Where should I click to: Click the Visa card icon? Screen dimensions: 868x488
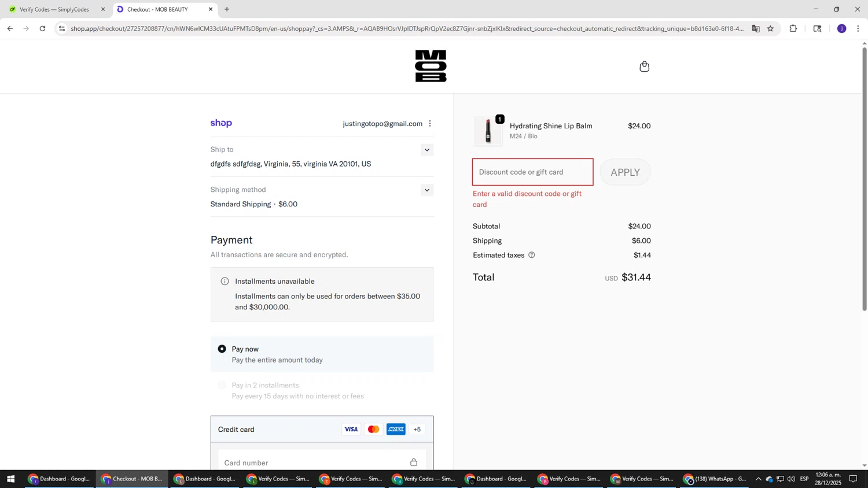coord(351,429)
